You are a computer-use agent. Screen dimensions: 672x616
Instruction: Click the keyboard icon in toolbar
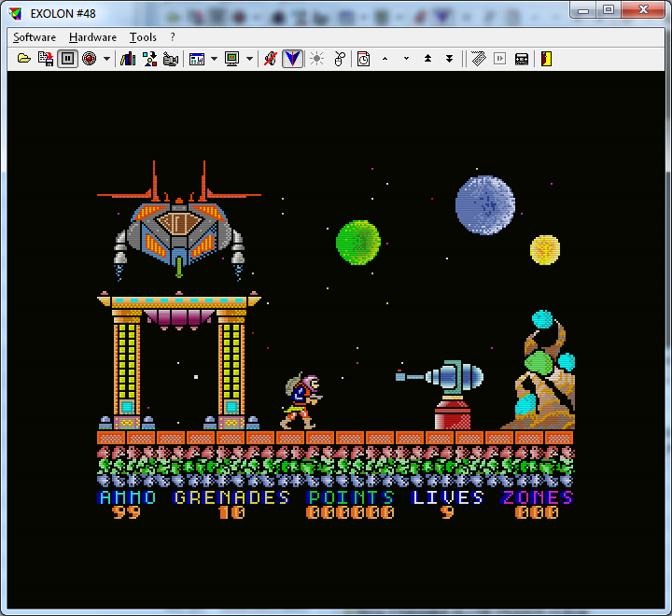click(x=478, y=59)
